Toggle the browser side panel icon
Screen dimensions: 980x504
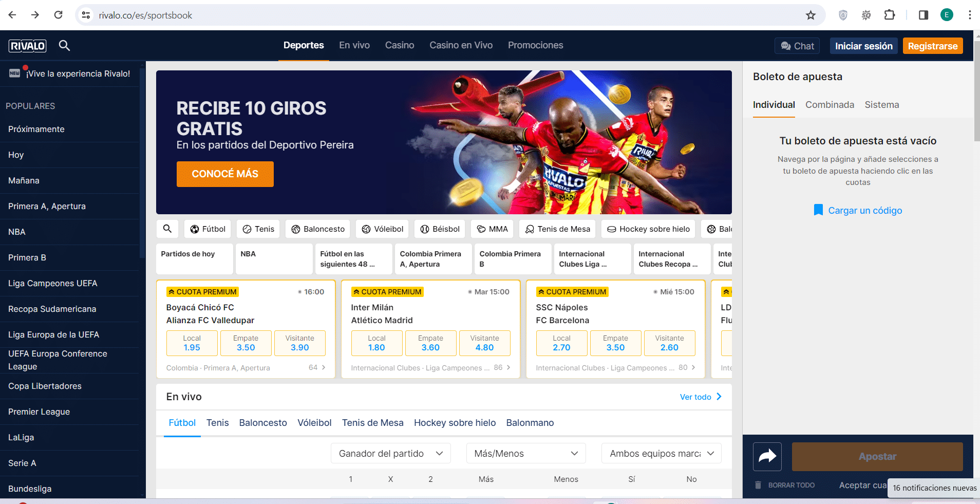pyautogui.click(x=924, y=15)
